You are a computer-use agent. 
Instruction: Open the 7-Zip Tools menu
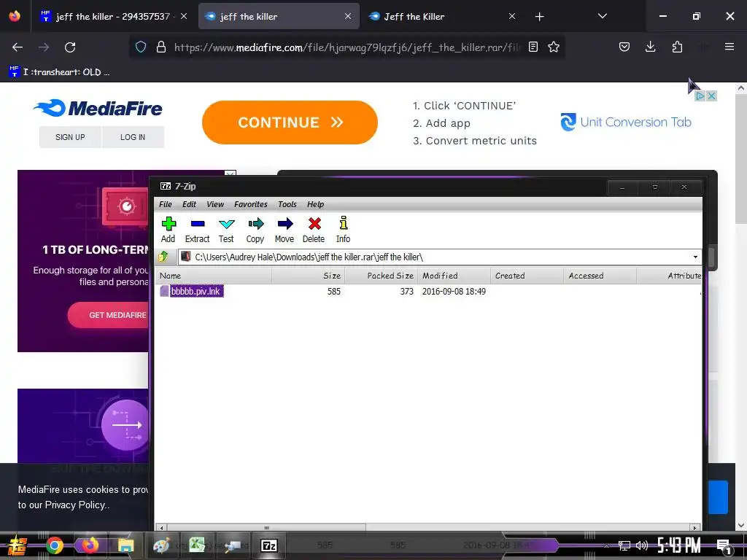(x=287, y=204)
